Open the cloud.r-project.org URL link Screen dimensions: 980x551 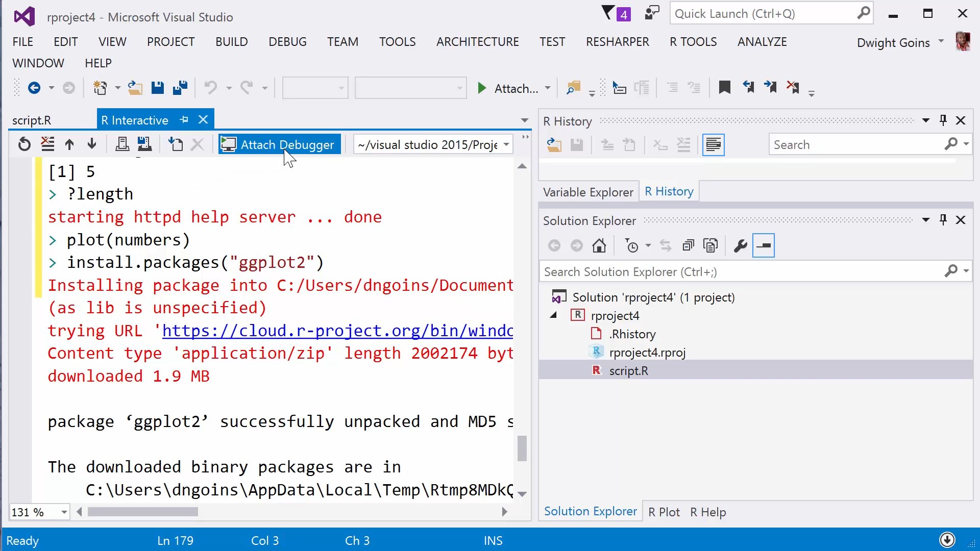pos(337,331)
